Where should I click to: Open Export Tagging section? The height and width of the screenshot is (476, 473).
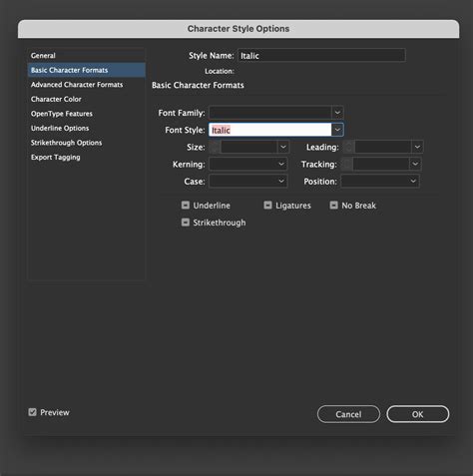tap(86, 157)
